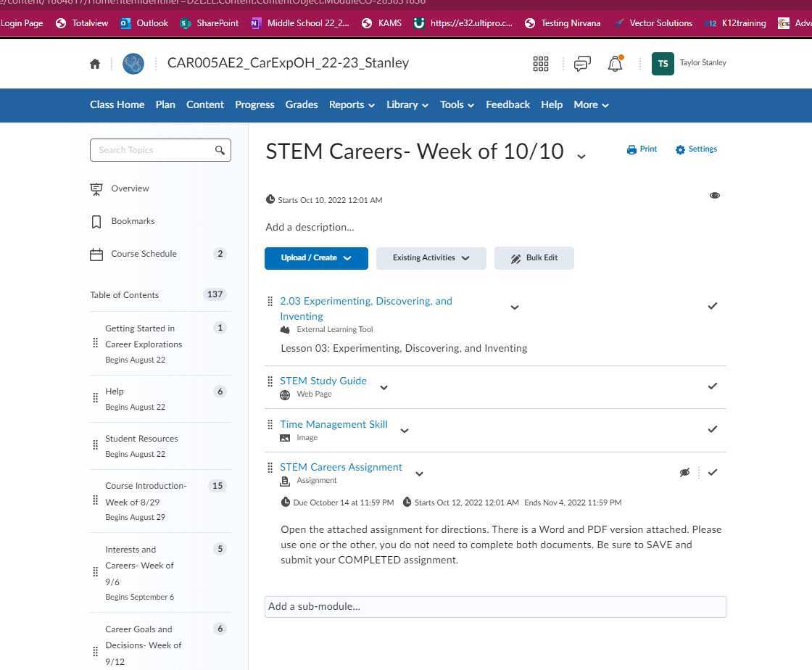Switch to the Content navigation tab
Viewport: 812px width, 670px height.
204,104
